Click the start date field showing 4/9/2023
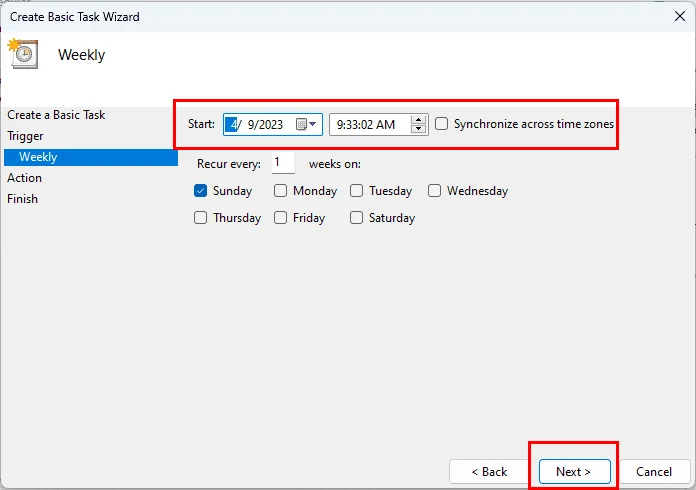Viewport: 696px width, 490px height. (x=273, y=124)
